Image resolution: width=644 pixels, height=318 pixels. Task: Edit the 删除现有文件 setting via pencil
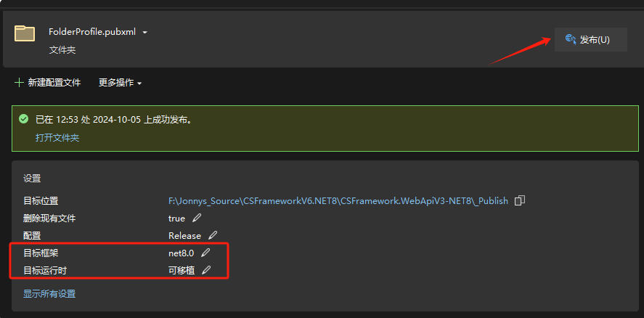coord(197,218)
